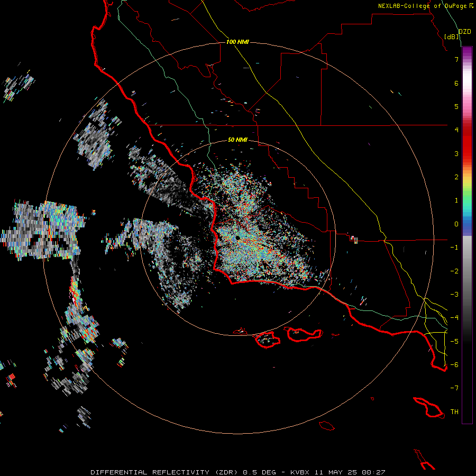Click the DZD product label above color bar
This screenshot has width=476, height=476.
tap(464, 32)
